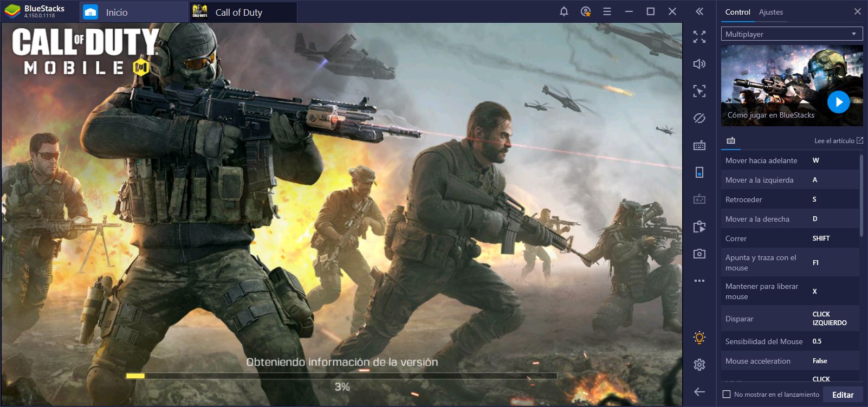Click the Sensibilidad del Mouse value 0.5

point(817,341)
